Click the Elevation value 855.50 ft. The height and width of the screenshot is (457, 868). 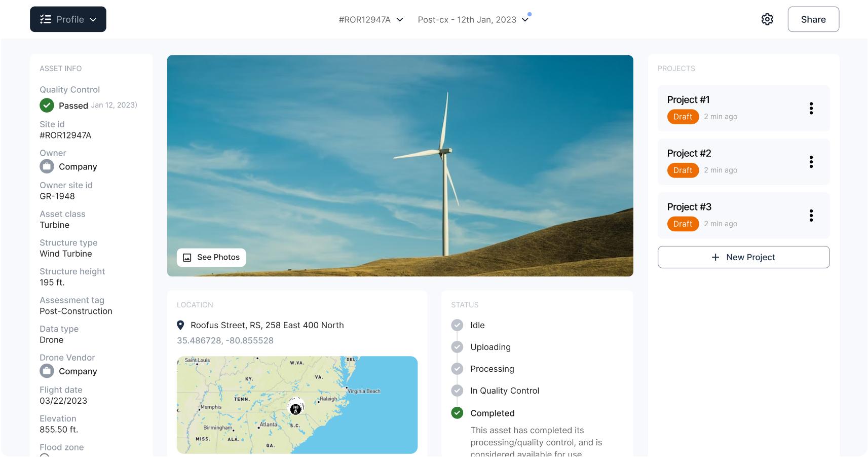(59, 430)
